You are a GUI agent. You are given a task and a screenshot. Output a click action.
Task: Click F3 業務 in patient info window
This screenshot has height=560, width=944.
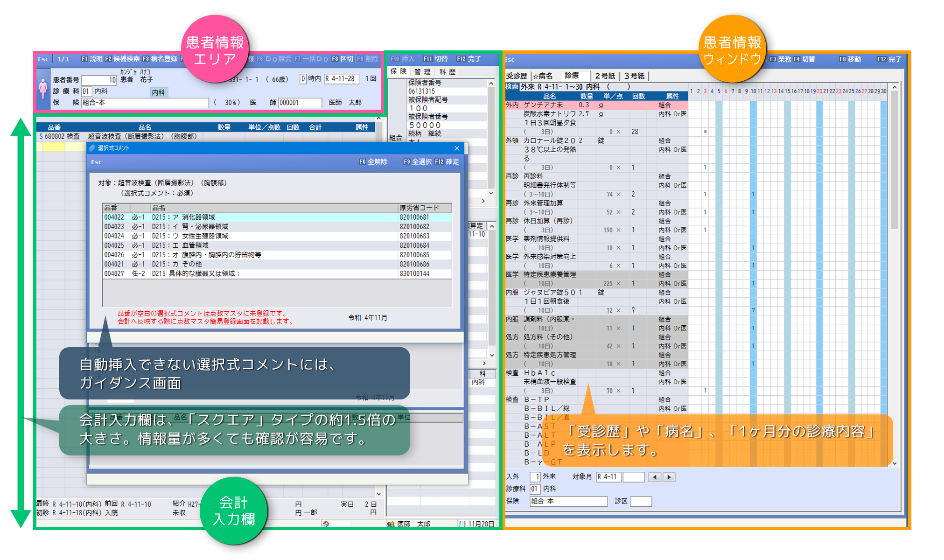click(780, 59)
